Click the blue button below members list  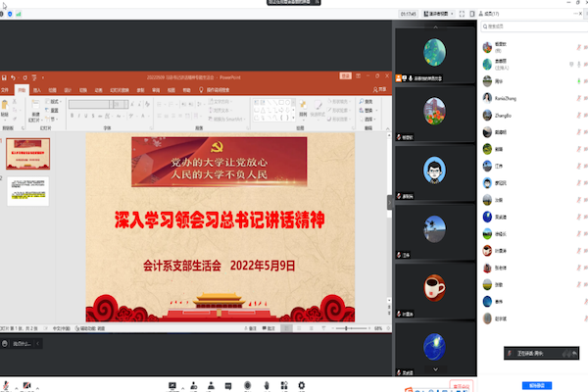532,385
